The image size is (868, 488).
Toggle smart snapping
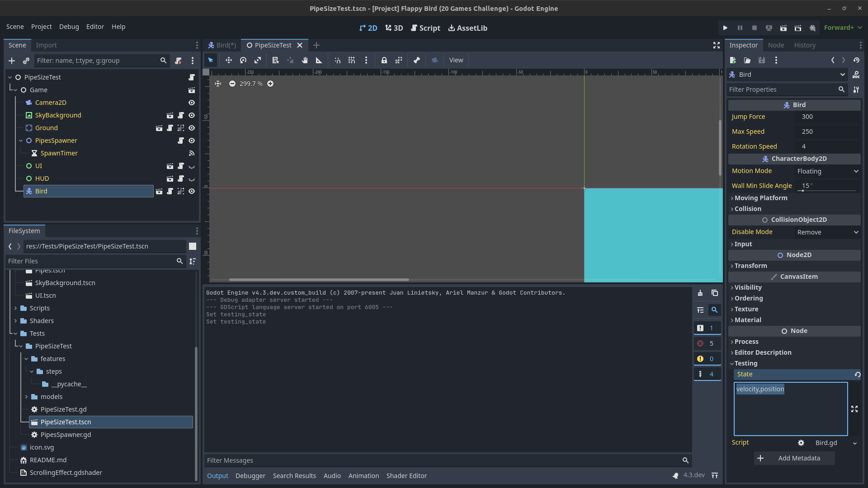click(337, 60)
